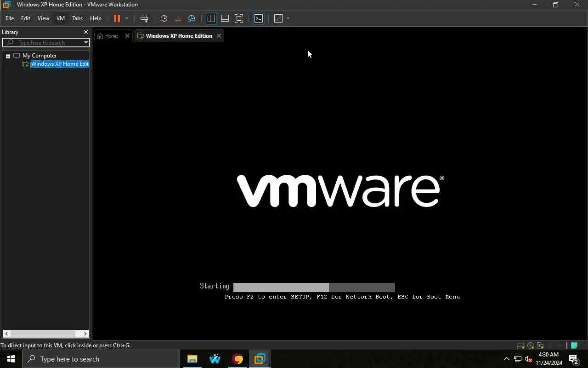Click the CD/DVD drive status icon
This screenshot has width=588, height=368.
tap(531, 345)
